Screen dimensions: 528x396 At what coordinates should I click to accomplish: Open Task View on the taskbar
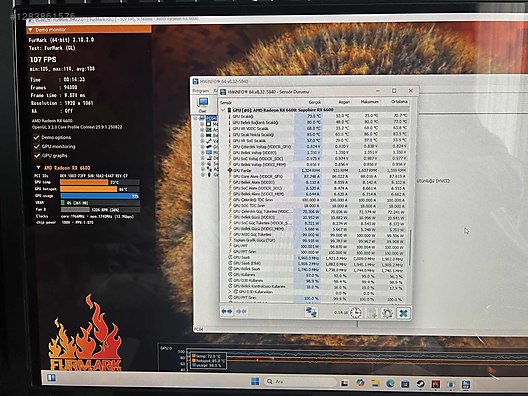[x=344, y=383]
